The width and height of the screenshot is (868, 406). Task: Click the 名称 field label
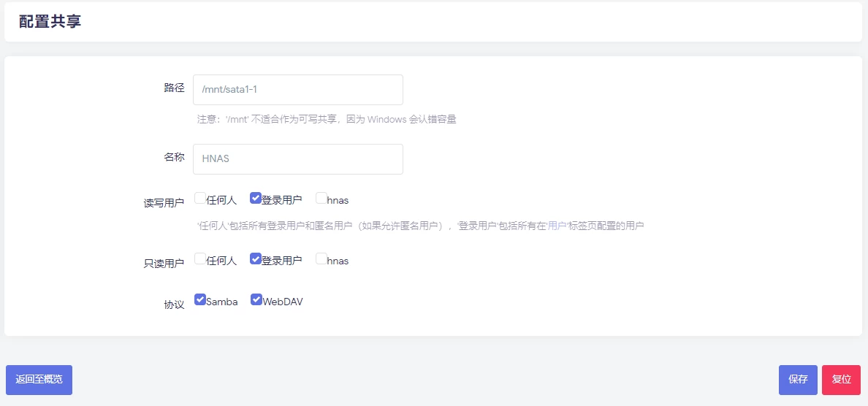pyautogui.click(x=174, y=157)
